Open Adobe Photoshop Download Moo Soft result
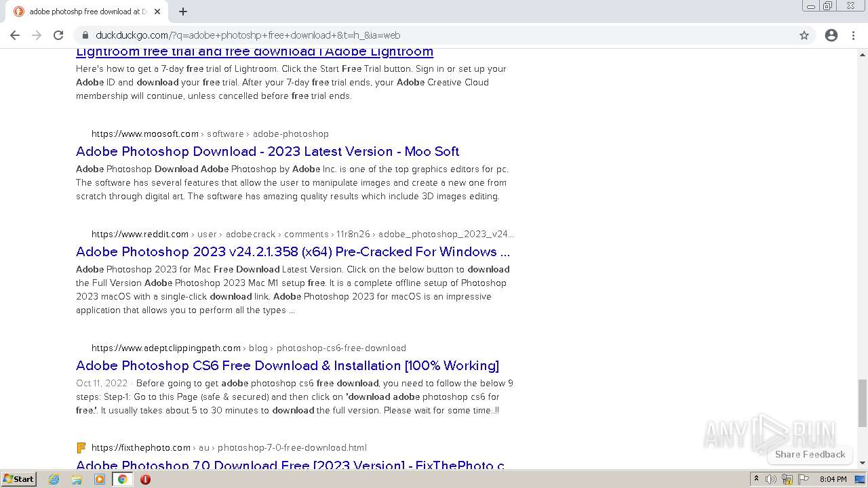Viewport: 868px width, 488px height. click(267, 151)
